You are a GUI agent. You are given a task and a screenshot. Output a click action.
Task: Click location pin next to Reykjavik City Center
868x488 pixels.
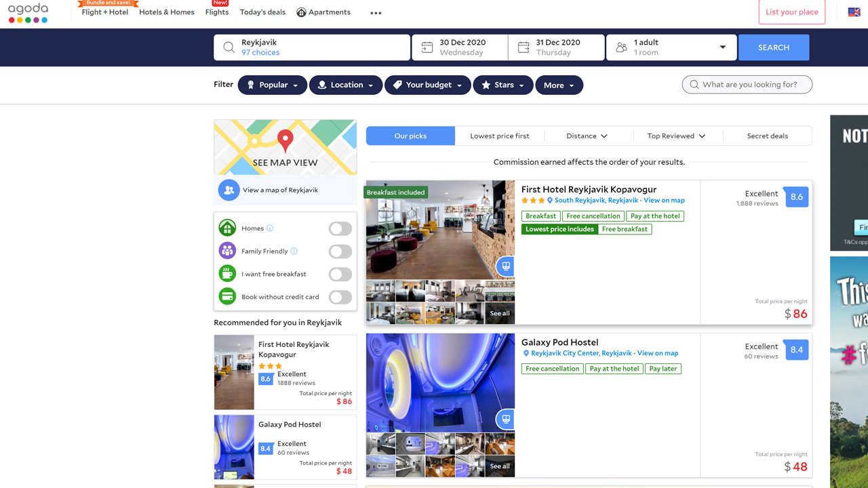526,353
